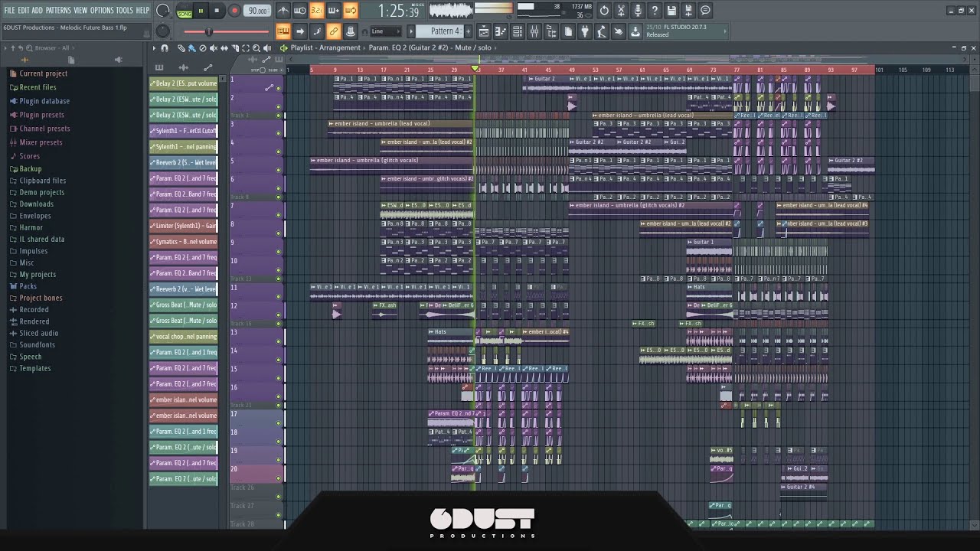Toggle typing keyboard to piano icon
The image size is (980, 551).
point(283,31)
